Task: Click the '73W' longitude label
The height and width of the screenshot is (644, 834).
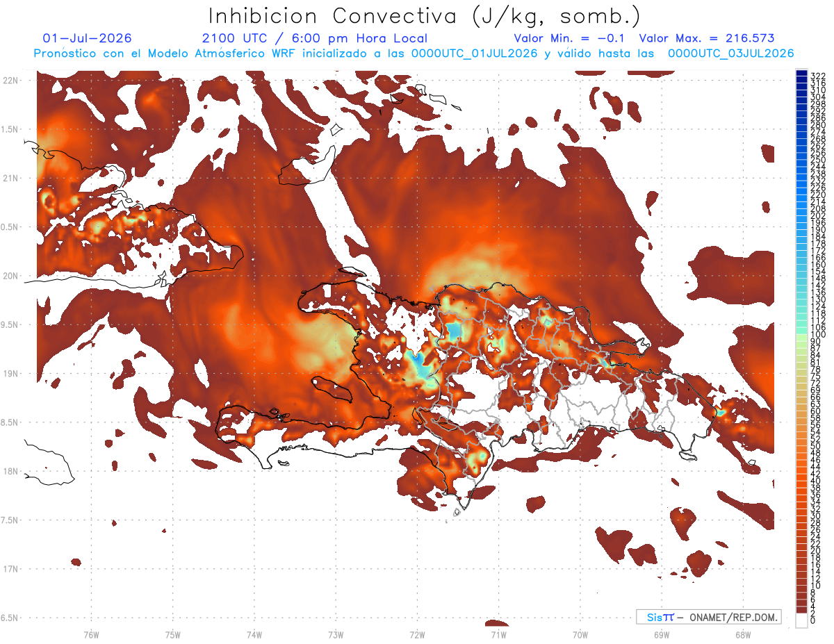Action: (x=336, y=634)
